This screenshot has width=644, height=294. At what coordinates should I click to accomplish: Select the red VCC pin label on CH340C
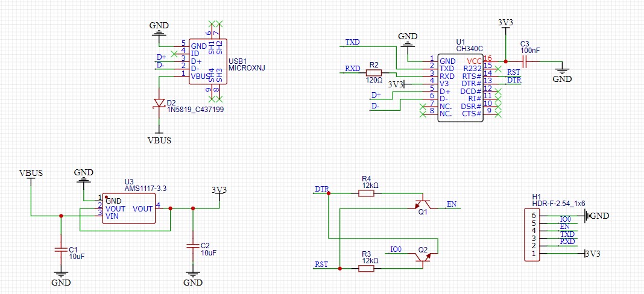click(474, 61)
